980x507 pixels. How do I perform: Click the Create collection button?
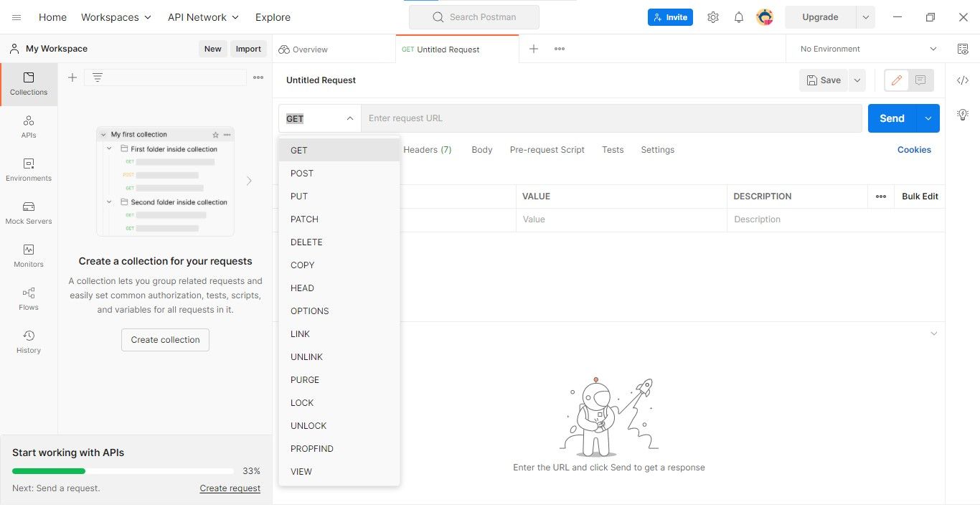click(x=165, y=340)
